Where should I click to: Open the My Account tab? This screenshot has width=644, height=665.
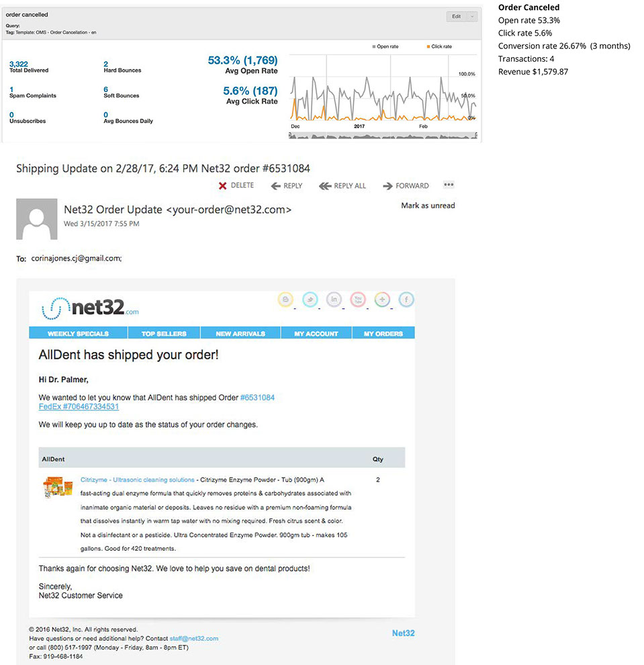click(x=316, y=333)
